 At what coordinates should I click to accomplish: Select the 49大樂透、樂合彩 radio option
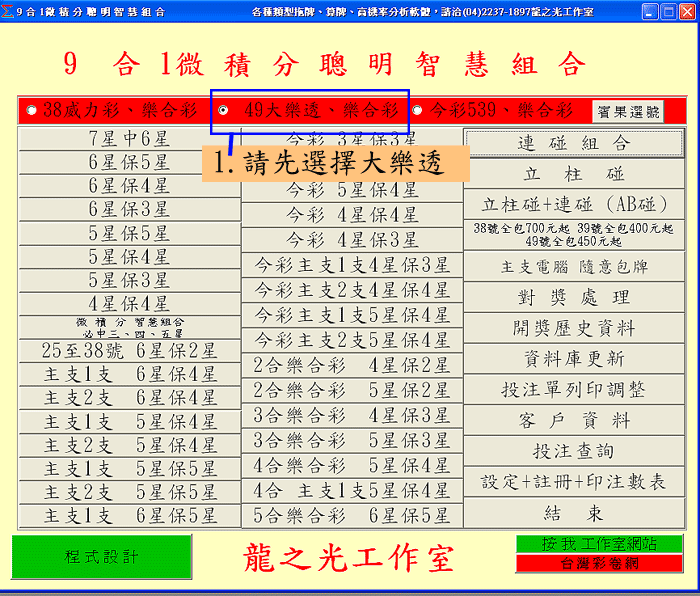pyautogui.click(x=222, y=110)
